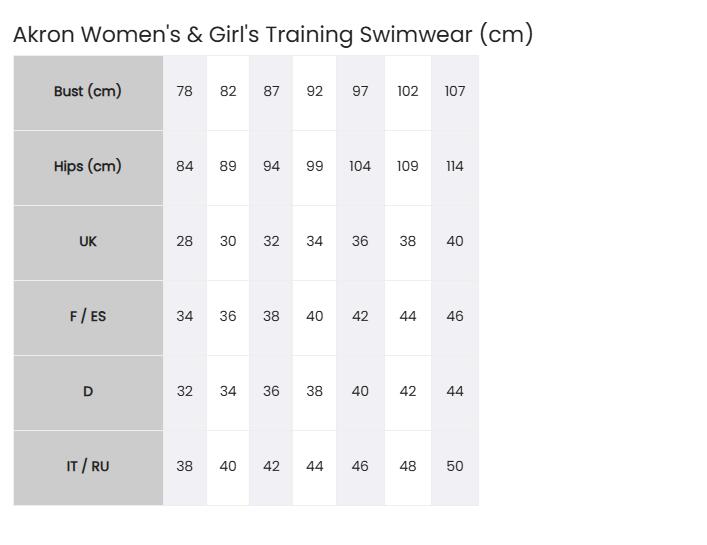Select bust value 78 cell
707x545 pixels.
[x=185, y=93]
